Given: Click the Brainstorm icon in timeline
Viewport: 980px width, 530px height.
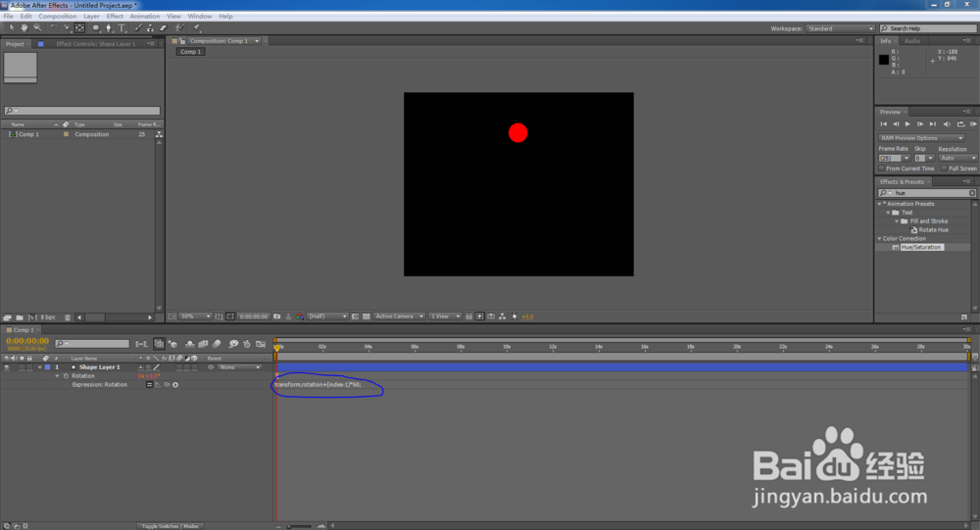Looking at the screenshot, I should (x=234, y=344).
